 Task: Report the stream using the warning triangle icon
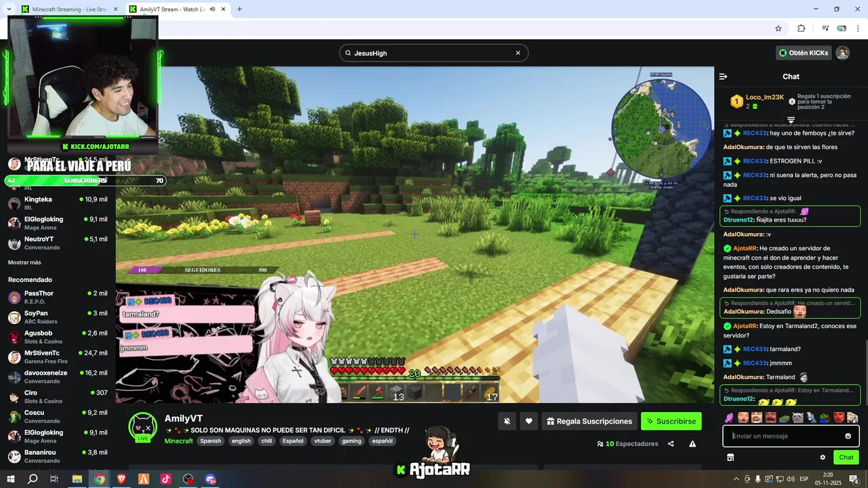click(x=692, y=444)
